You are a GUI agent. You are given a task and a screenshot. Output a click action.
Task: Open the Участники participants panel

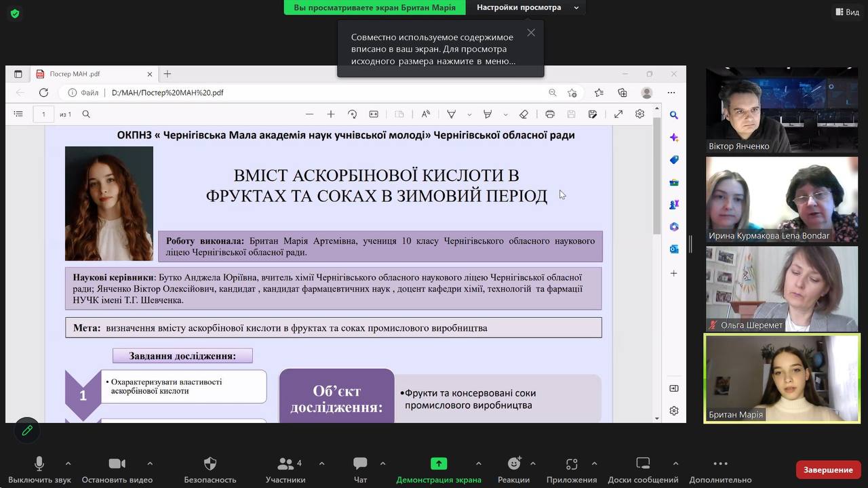tap(285, 470)
